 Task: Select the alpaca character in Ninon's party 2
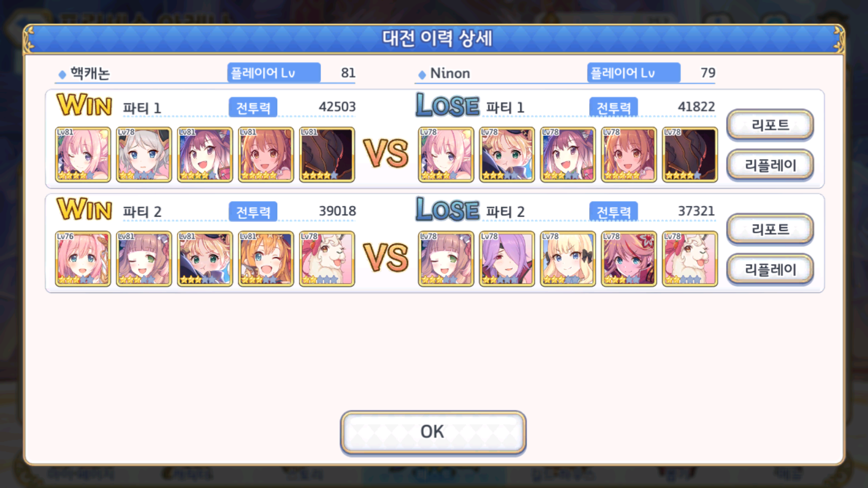[x=690, y=259]
